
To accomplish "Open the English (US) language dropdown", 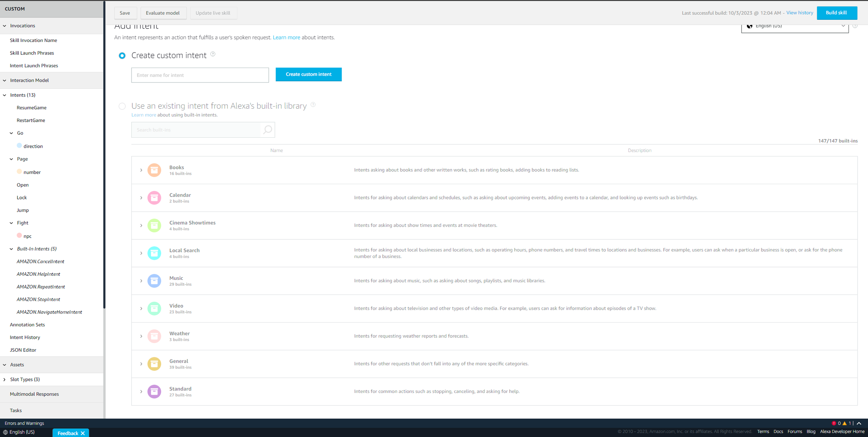I will tap(795, 27).
